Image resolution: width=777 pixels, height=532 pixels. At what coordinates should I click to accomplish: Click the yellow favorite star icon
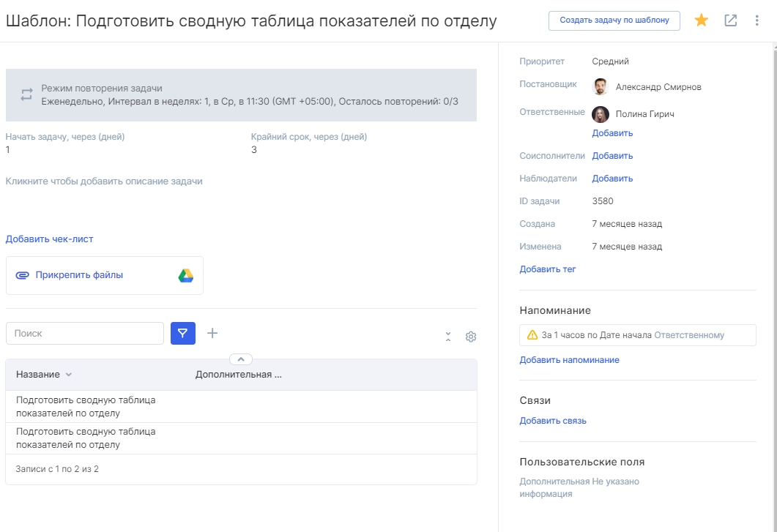701,20
